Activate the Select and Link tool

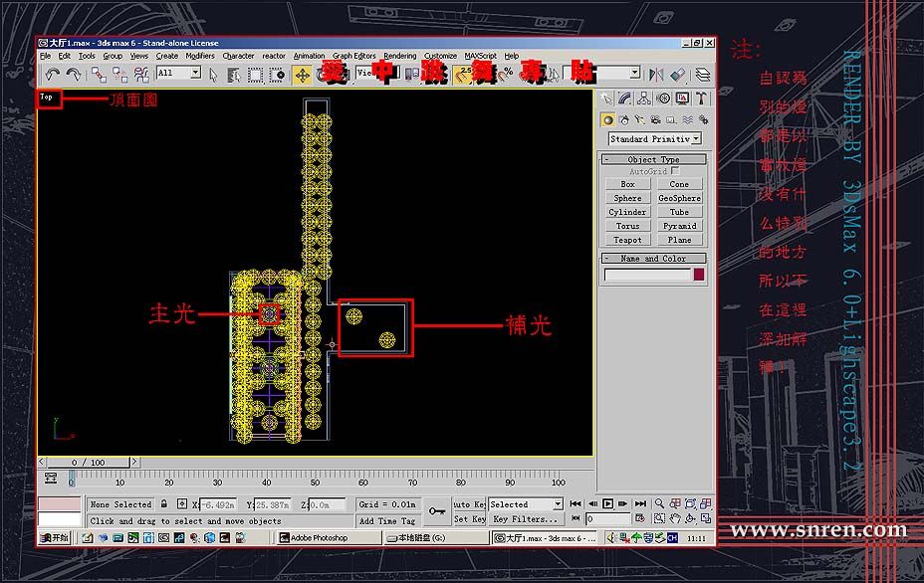(99, 75)
